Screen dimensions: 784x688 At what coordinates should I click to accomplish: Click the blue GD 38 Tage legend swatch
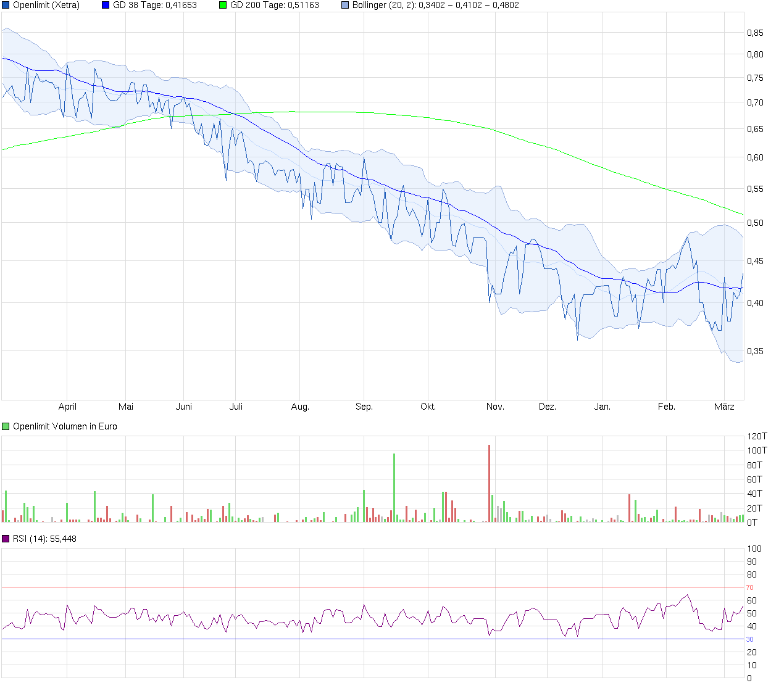(x=106, y=5)
